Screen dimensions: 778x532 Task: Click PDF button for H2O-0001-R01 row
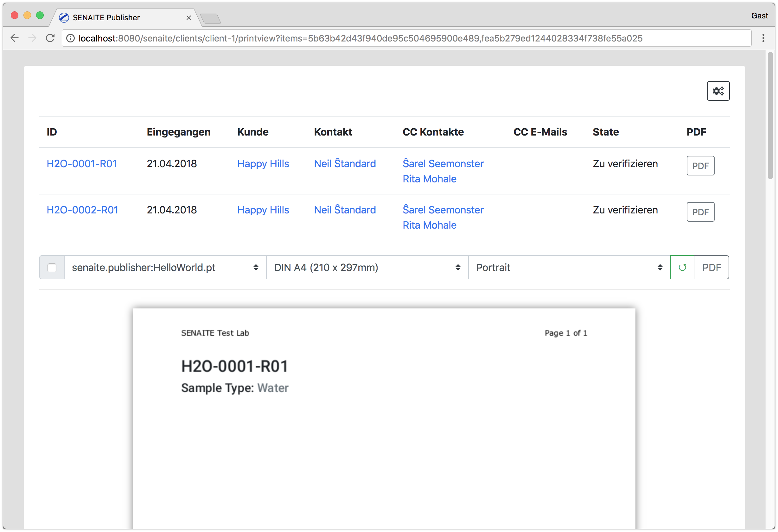(x=700, y=166)
